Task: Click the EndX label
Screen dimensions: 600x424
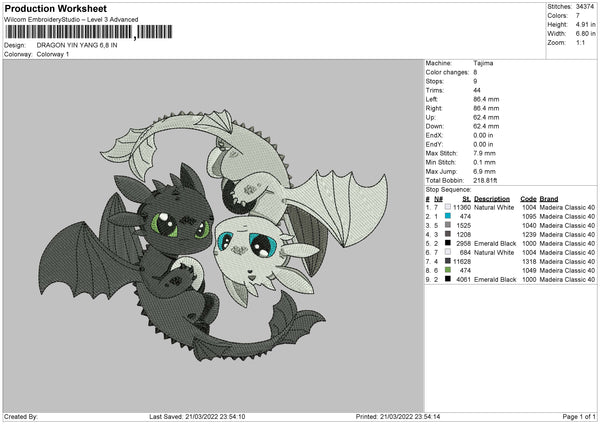Action: [434, 135]
